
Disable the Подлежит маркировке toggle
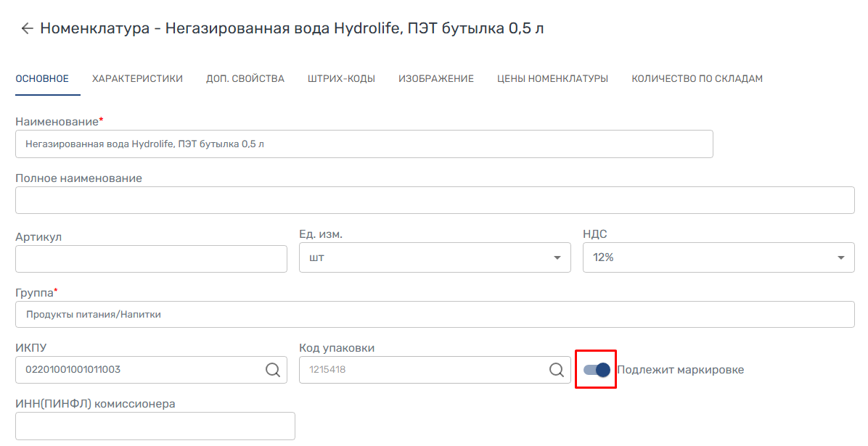(x=597, y=370)
